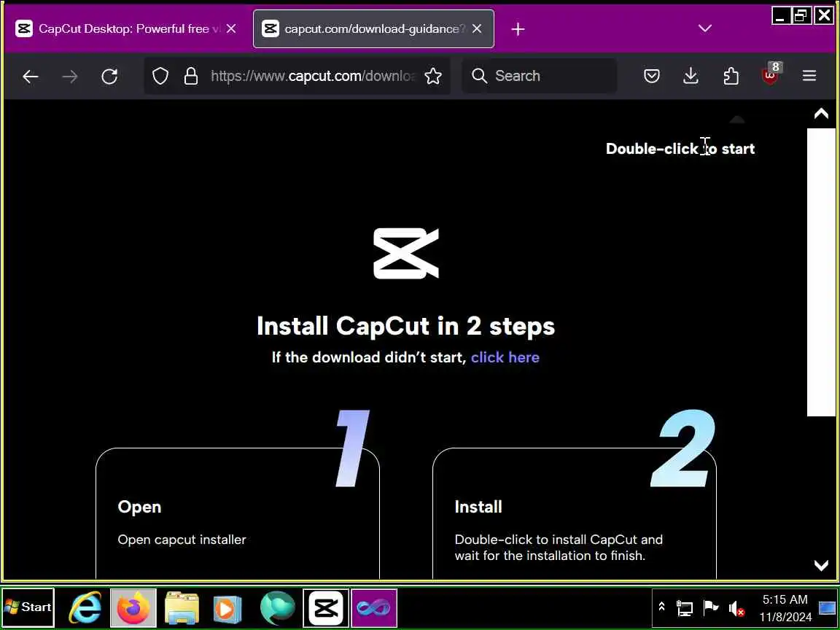View site security padlock info
The height and width of the screenshot is (630, 840).
point(191,76)
